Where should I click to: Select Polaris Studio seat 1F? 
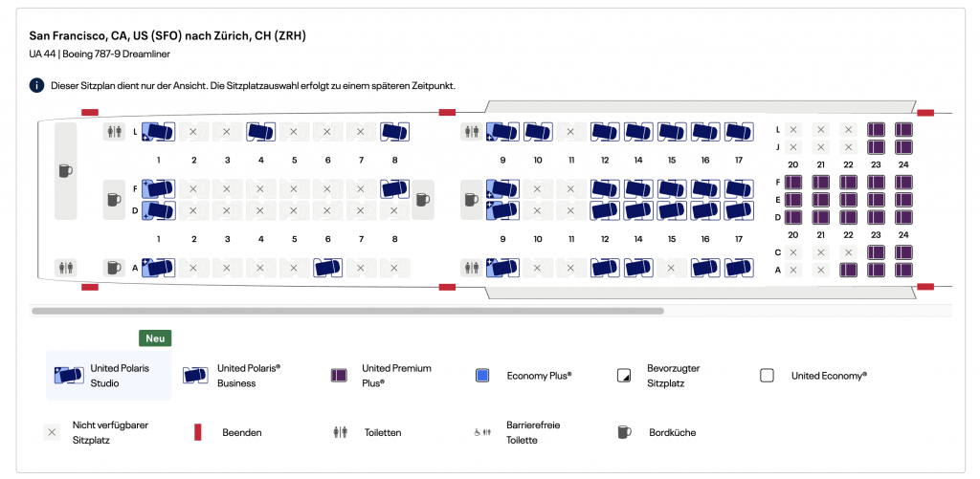click(159, 188)
